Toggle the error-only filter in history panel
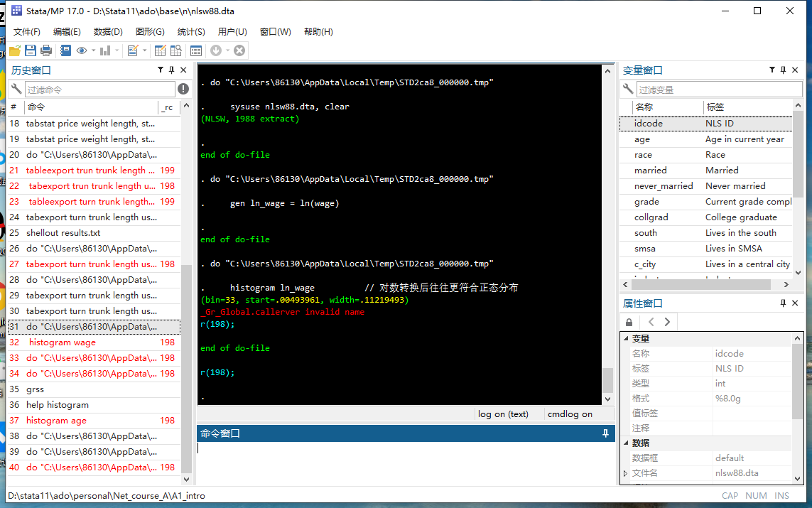The image size is (812, 508). pyautogui.click(x=183, y=89)
